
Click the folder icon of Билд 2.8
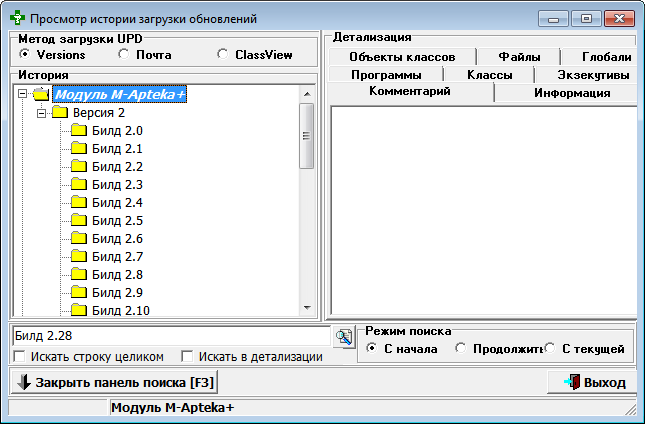[79, 275]
